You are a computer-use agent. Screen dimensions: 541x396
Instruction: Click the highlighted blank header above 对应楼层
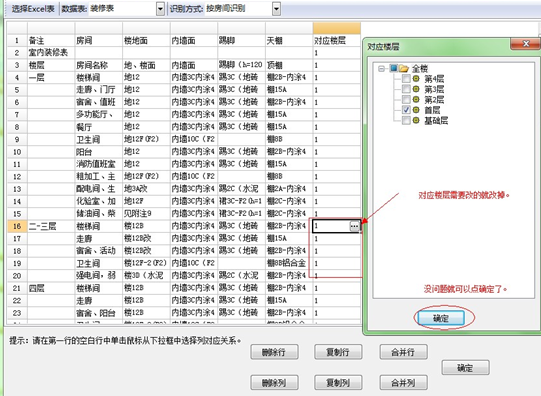[337, 28]
